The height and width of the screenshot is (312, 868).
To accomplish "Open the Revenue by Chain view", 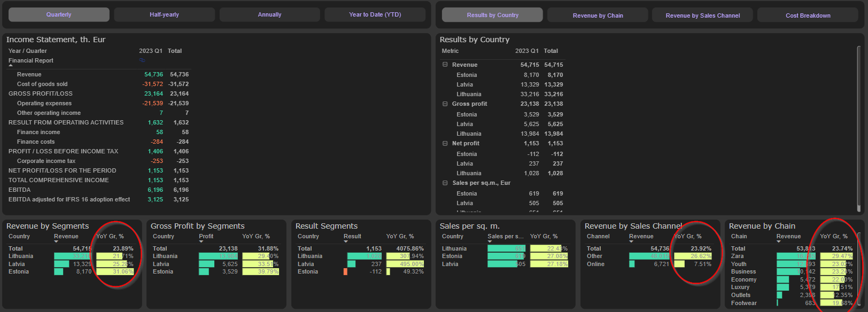I will tap(598, 15).
